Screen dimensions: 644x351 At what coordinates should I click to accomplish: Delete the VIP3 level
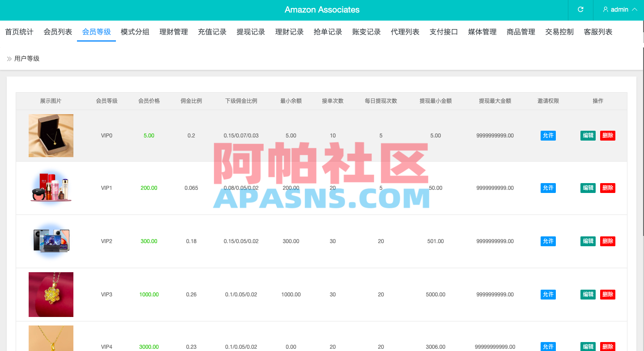(608, 295)
